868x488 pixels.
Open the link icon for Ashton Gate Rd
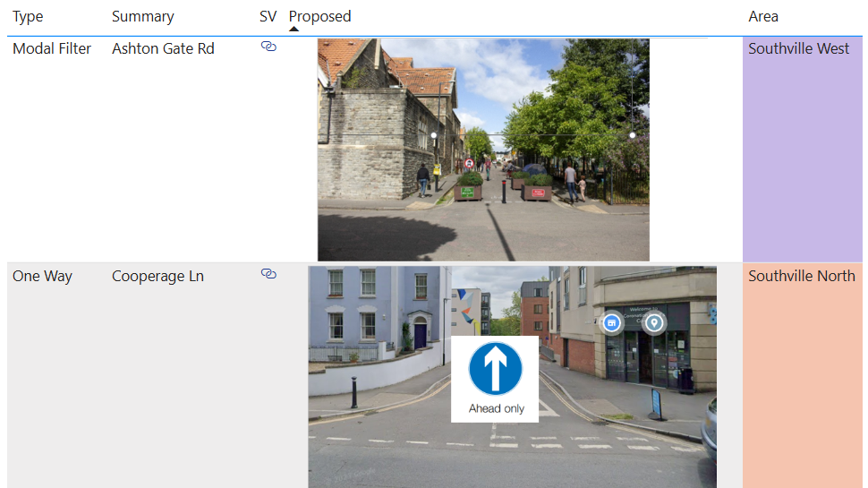tap(268, 46)
